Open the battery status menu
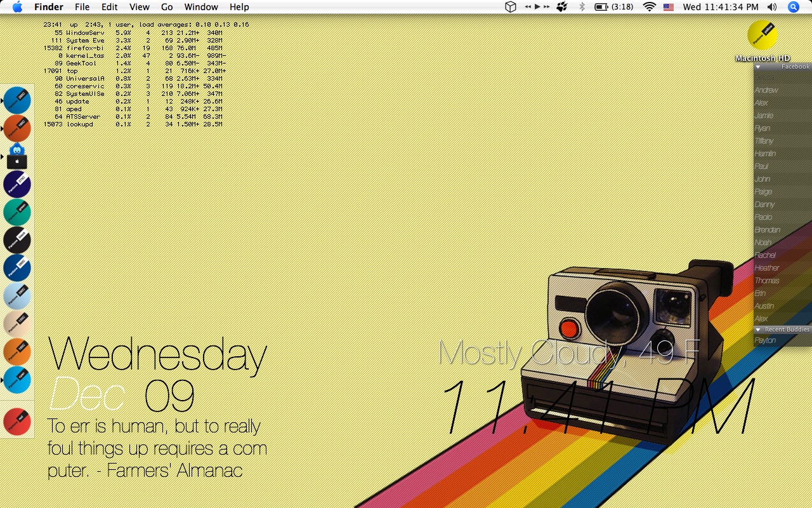The image size is (812, 508). pyautogui.click(x=613, y=7)
